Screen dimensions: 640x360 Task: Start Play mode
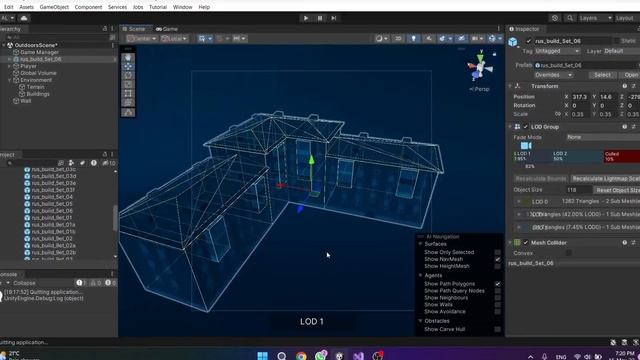[306, 18]
